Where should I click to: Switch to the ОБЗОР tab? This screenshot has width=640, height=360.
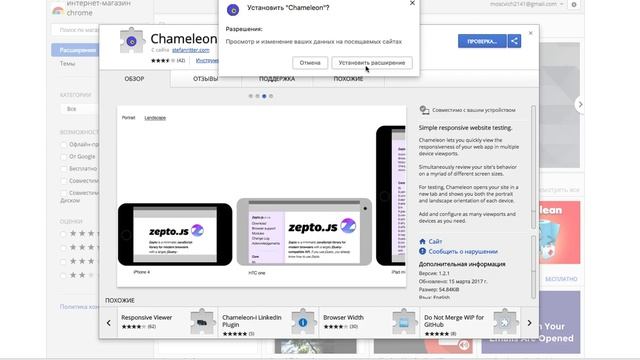click(134, 79)
